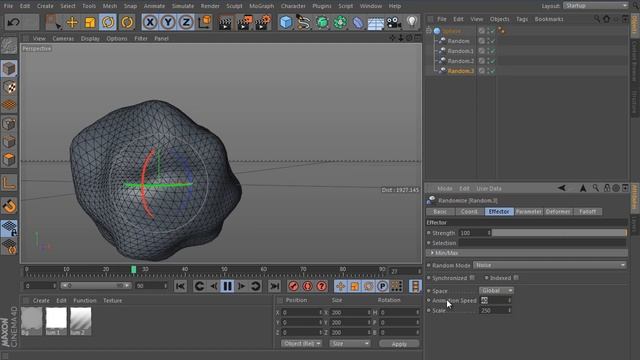640x360 pixels.
Task: Open the Tags menu in Object Manager
Action: (x=522, y=19)
